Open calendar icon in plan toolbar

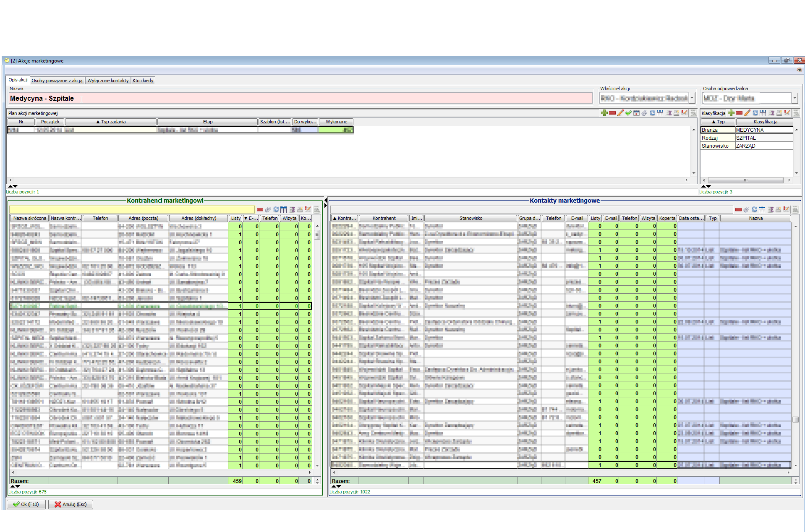[636, 113]
